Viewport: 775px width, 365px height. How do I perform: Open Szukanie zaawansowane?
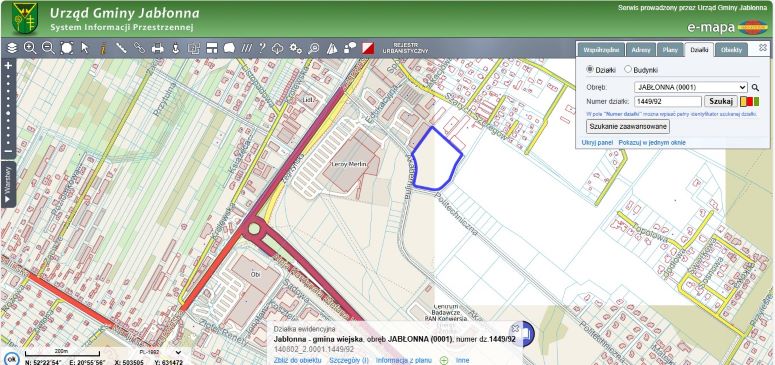[x=628, y=127]
